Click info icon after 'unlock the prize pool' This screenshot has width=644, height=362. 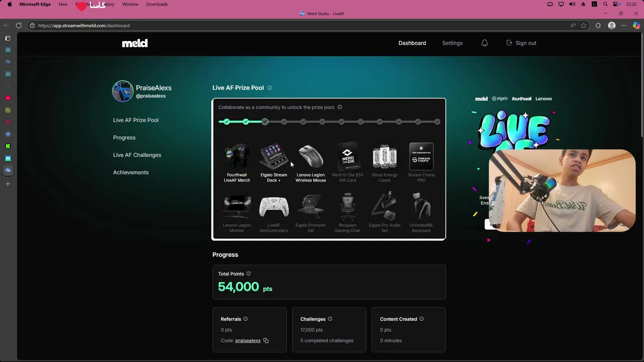(x=340, y=107)
